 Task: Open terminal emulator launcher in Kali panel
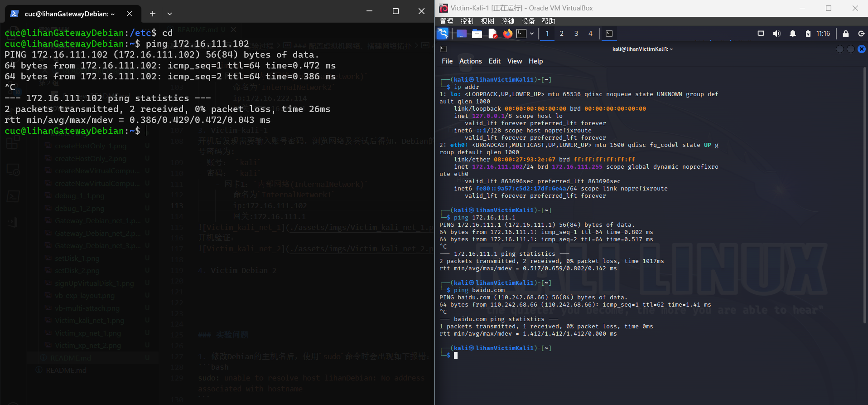point(521,34)
